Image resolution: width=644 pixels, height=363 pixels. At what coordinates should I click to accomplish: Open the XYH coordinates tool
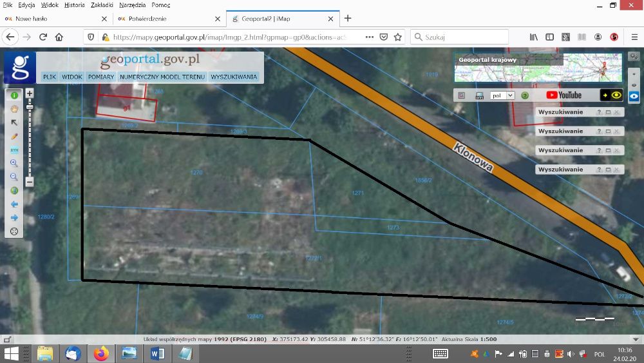click(14, 150)
